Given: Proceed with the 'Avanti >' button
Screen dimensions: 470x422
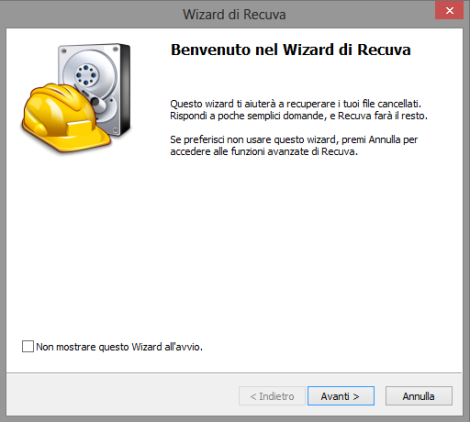Looking at the screenshot, I should (x=341, y=396).
